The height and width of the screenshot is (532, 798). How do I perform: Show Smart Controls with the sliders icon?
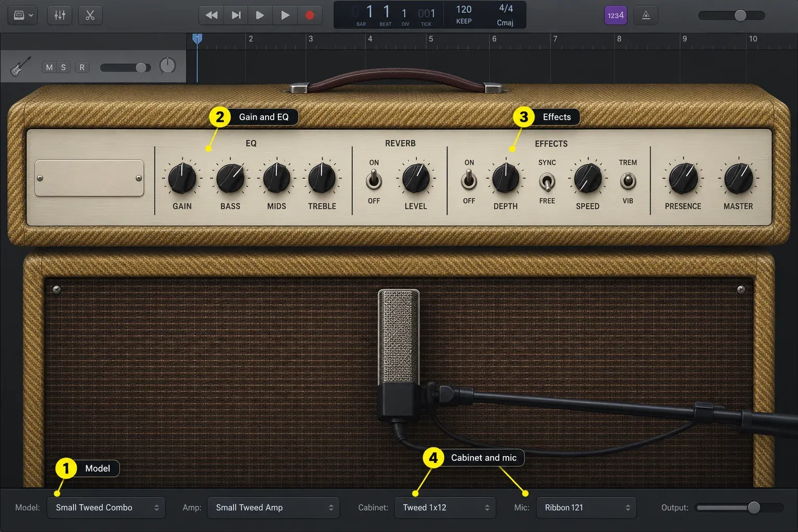pyautogui.click(x=60, y=15)
